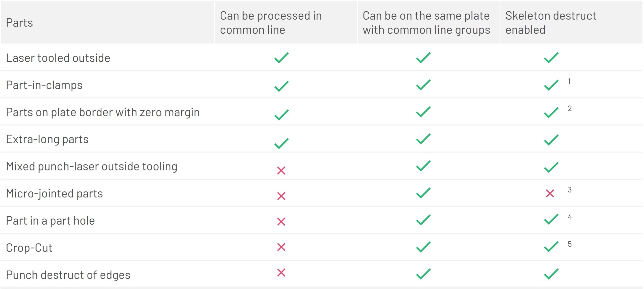Click red cross for Crop-Cut common line
644x289 pixels.
(281, 247)
